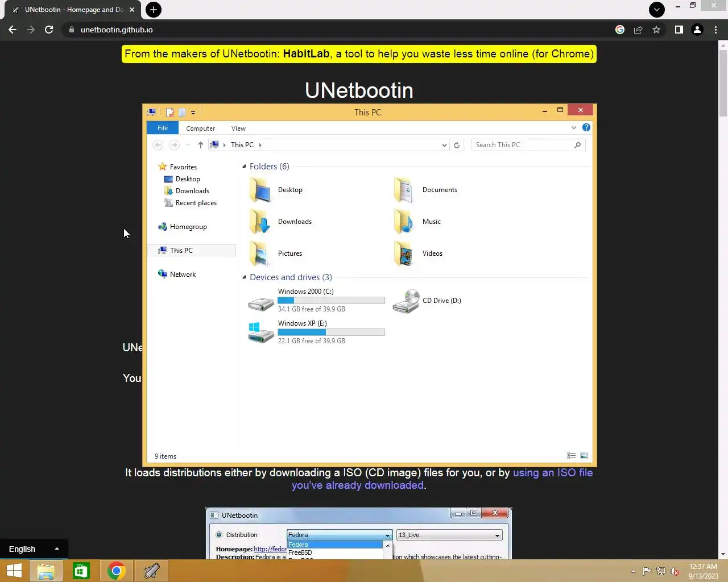Switch to Details view icon in status bar
The height and width of the screenshot is (582, 728).
click(572, 456)
